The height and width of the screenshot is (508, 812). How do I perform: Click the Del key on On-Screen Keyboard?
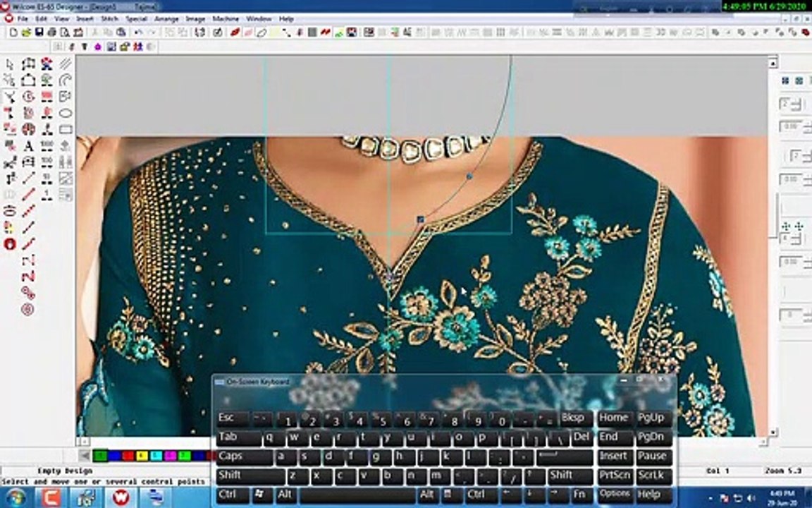[582, 437]
